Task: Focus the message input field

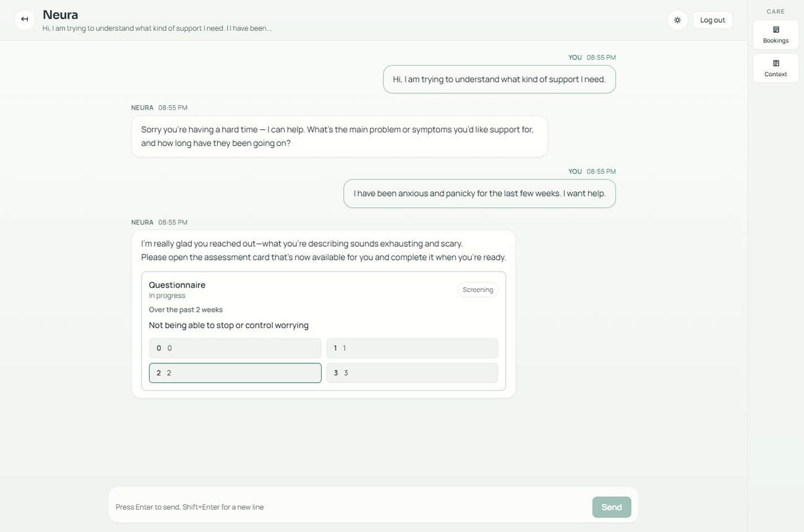Action: 349,507
